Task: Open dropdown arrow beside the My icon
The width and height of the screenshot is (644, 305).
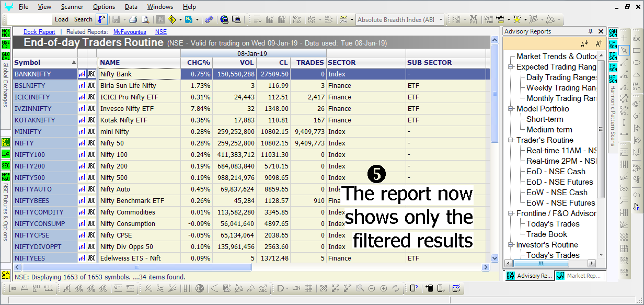Action: pos(197,20)
